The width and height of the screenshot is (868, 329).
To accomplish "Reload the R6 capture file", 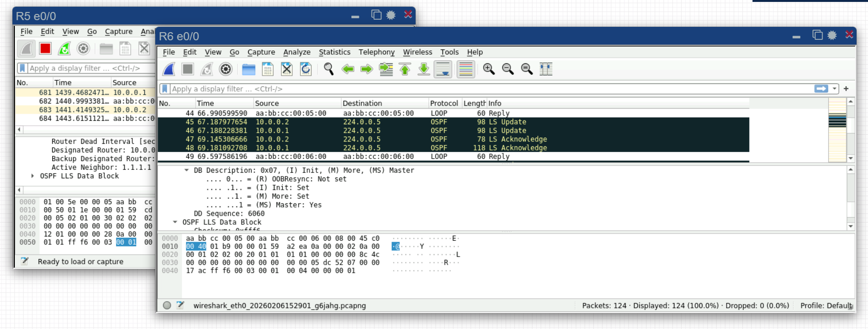I will coord(306,70).
